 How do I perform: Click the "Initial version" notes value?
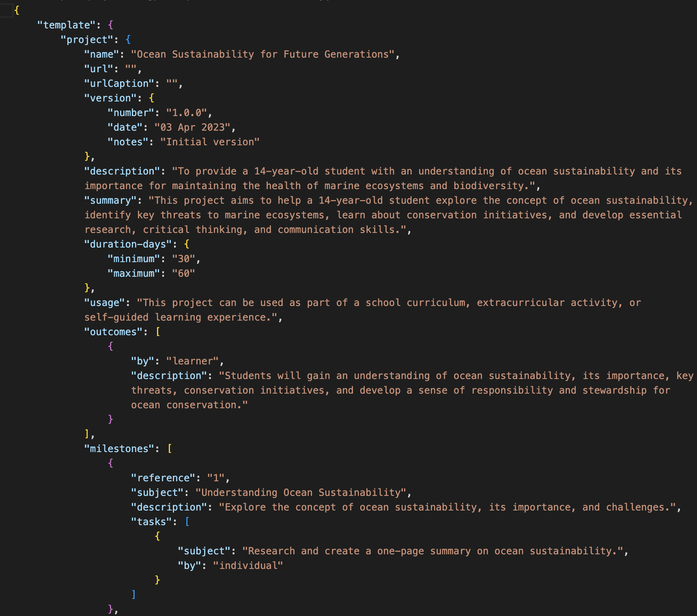(209, 142)
